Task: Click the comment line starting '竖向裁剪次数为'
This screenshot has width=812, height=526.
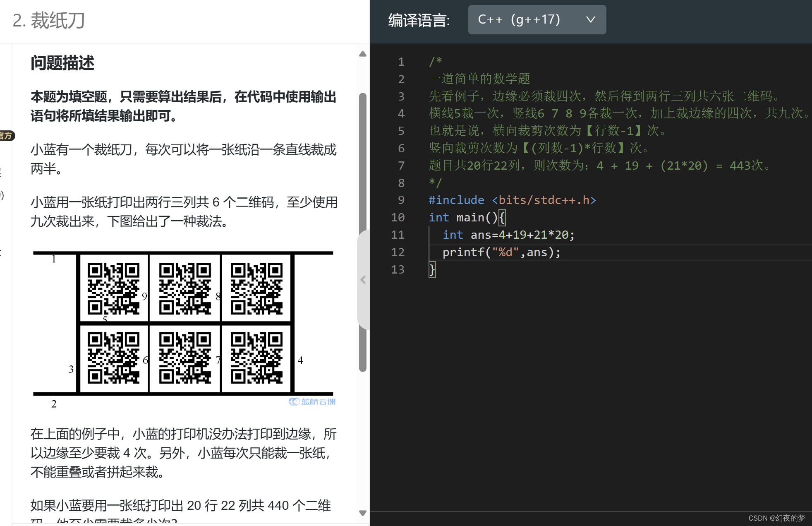Action: [540, 148]
